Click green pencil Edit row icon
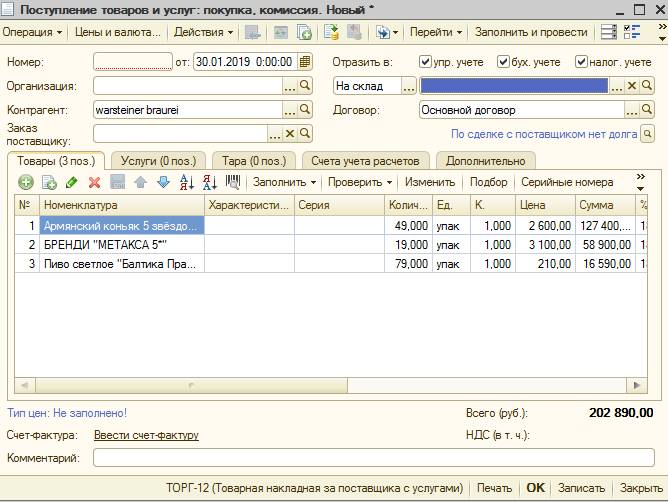This screenshot has width=668, height=502. click(x=72, y=182)
